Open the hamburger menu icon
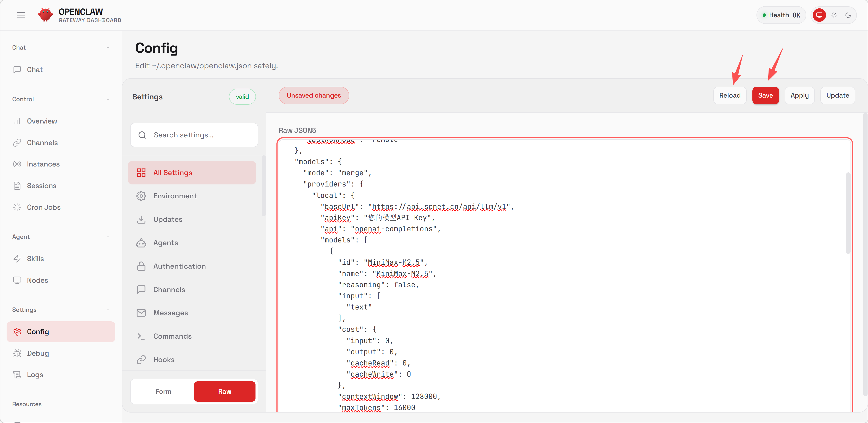This screenshot has height=423, width=868. point(21,15)
